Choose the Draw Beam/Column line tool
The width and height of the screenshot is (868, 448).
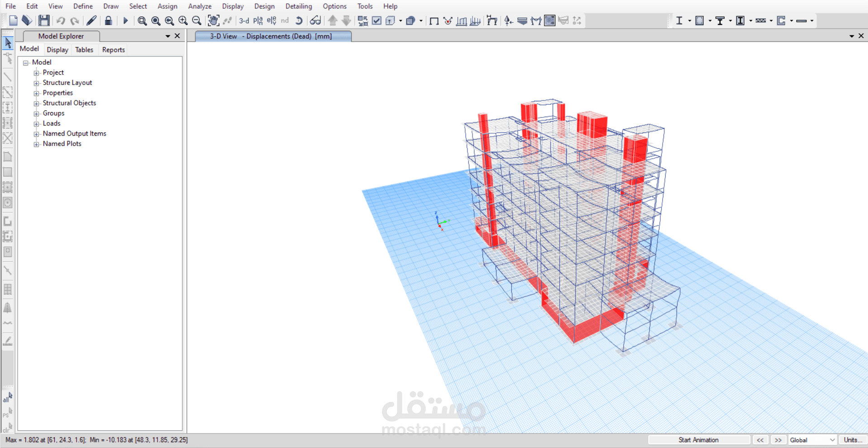8,77
